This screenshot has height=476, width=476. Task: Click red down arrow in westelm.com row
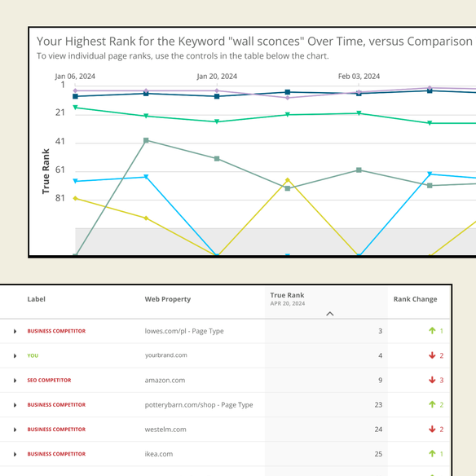432,429
